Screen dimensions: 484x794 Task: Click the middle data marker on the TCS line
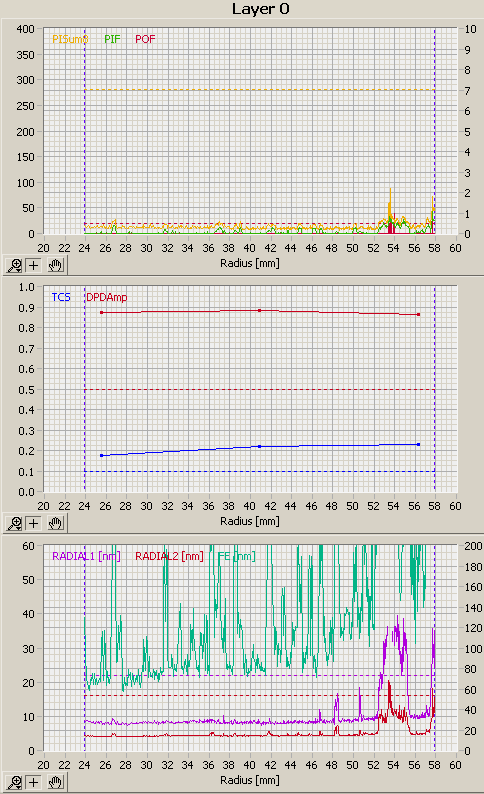tap(260, 447)
